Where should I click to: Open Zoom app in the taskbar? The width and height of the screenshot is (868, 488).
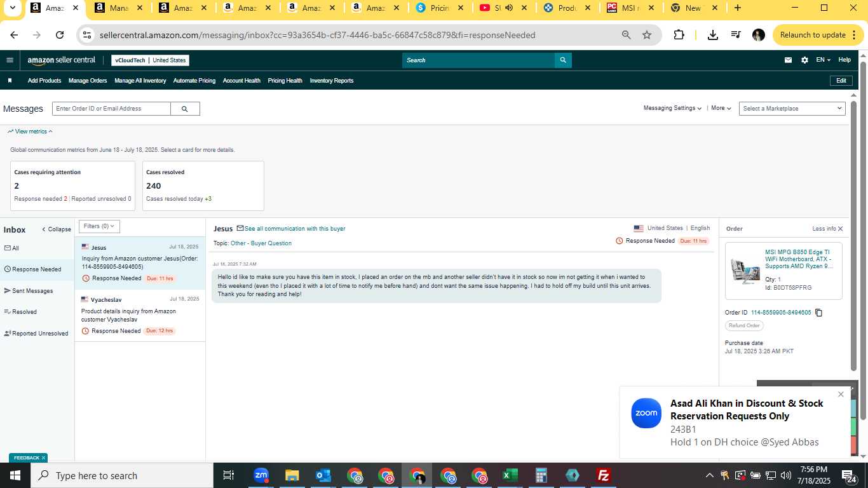click(261, 475)
